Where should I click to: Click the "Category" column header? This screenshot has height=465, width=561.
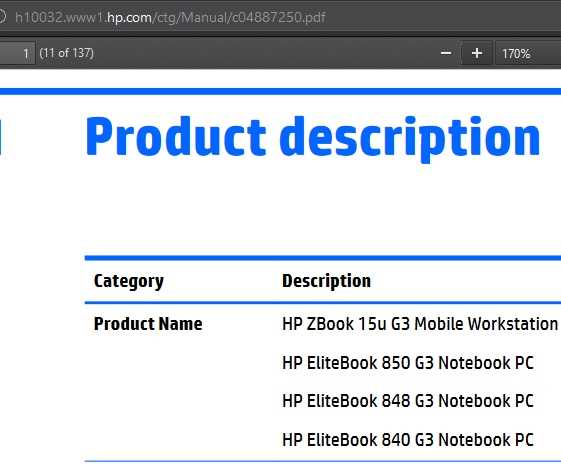(x=129, y=281)
